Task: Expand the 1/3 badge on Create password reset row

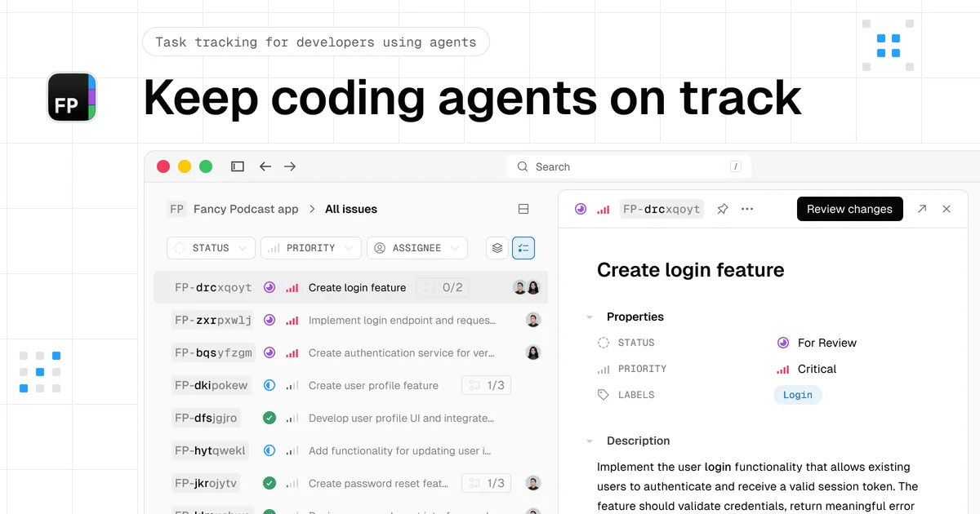Action: (486, 483)
